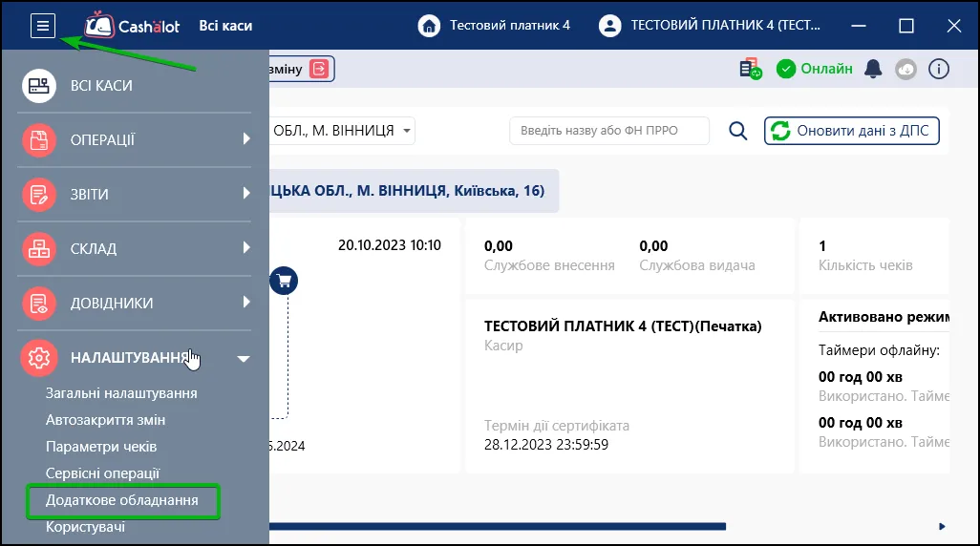The height and width of the screenshot is (546, 980).
Task: Click the ДОВІДНИКИ sidebar icon
Action: click(x=39, y=303)
